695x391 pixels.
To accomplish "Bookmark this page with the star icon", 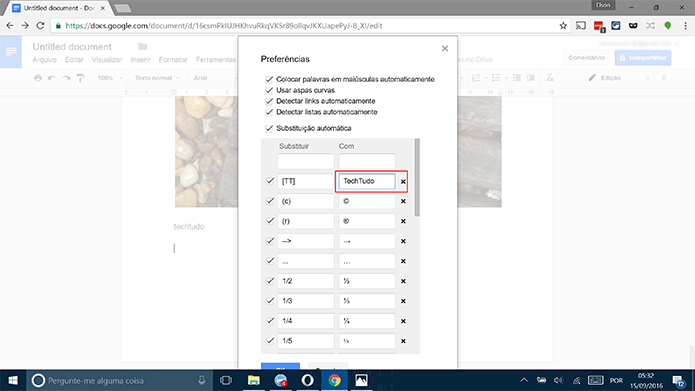I will pyautogui.click(x=563, y=26).
